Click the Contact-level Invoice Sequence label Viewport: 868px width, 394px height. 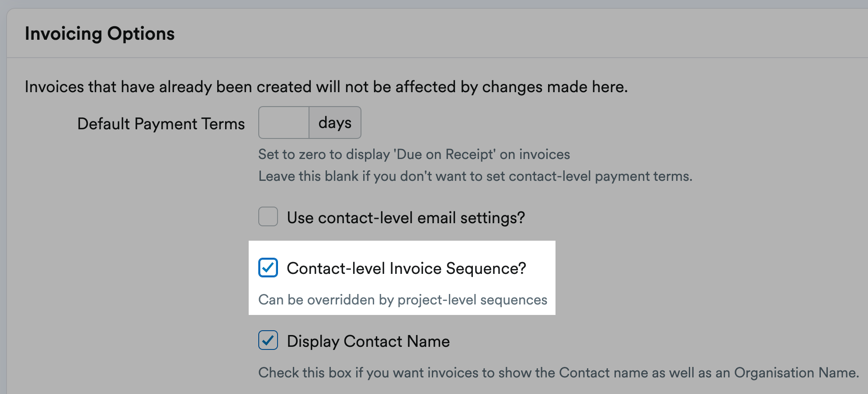pos(407,268)
